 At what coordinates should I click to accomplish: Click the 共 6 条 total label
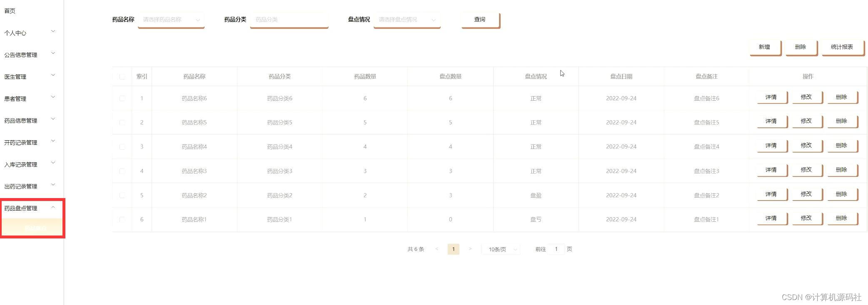point(416,249)
